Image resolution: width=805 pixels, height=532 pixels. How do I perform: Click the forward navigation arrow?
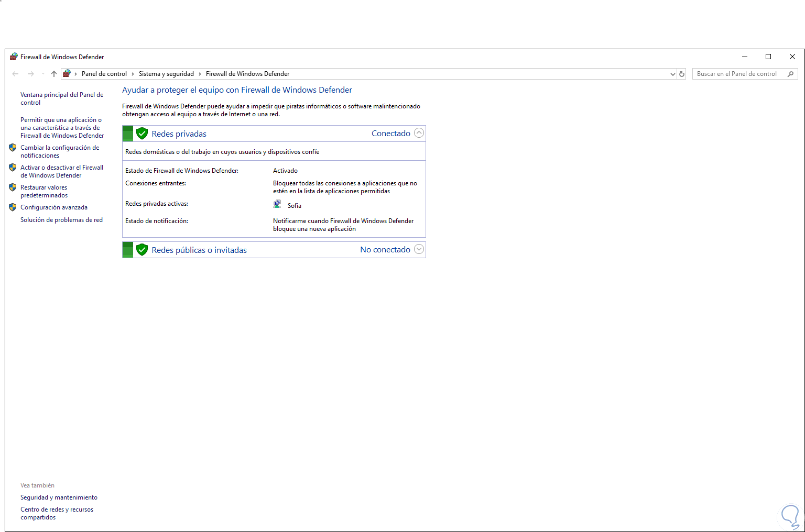(31, 74)
